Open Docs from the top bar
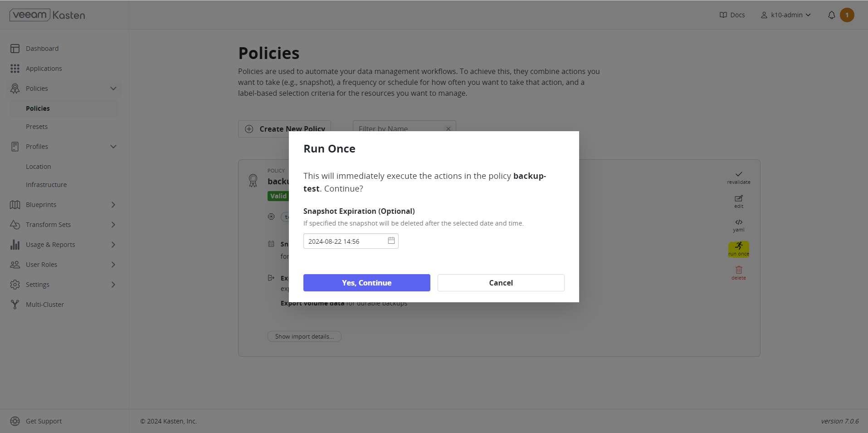This screenshot has height=433, width=868. pos(732,15)
